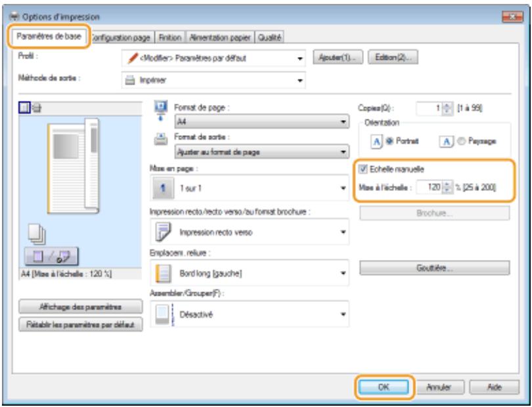Select Paysage orientation radio button

click(461, 141)
